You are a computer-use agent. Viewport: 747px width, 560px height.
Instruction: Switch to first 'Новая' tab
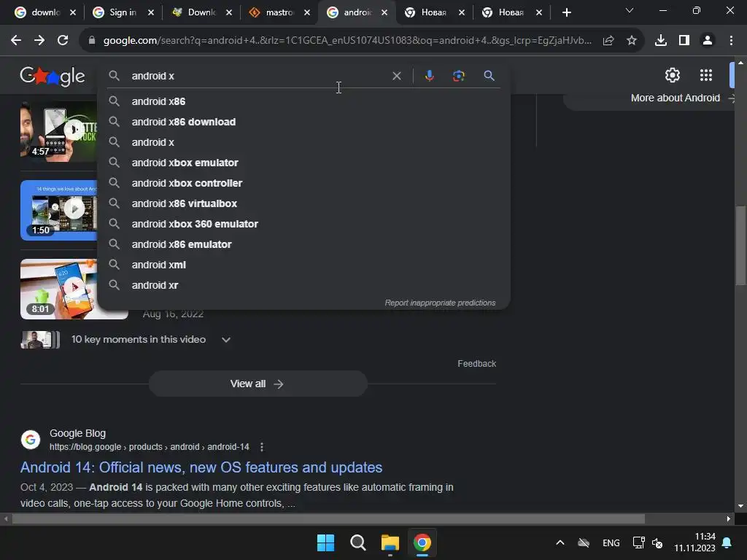coord(434,12)
